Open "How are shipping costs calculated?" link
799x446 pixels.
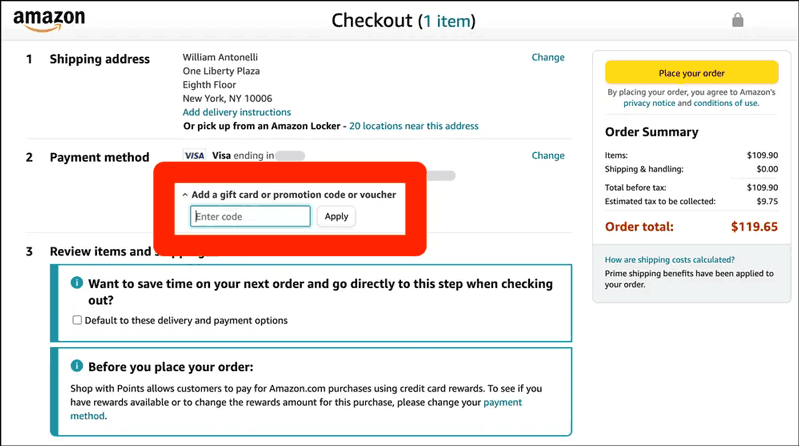pyautogui.click(x=670, y=259)
